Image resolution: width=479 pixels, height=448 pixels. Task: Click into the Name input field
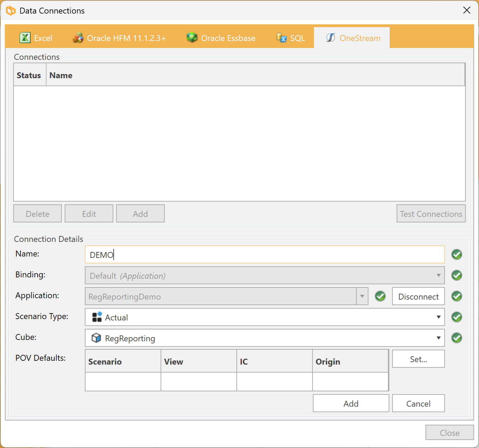tap(265, 254)
